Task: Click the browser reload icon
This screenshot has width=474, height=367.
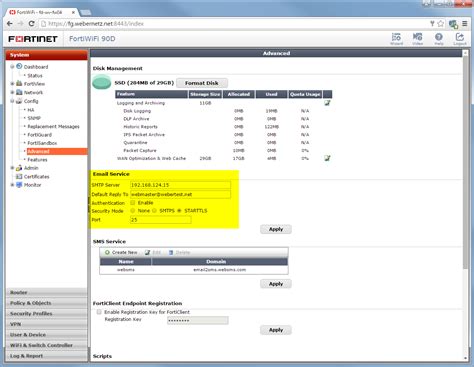Action: pos(31,24)
